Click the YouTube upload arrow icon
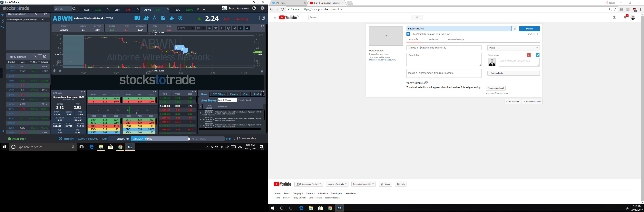644x212 pixels. click(x=614, y=17)
